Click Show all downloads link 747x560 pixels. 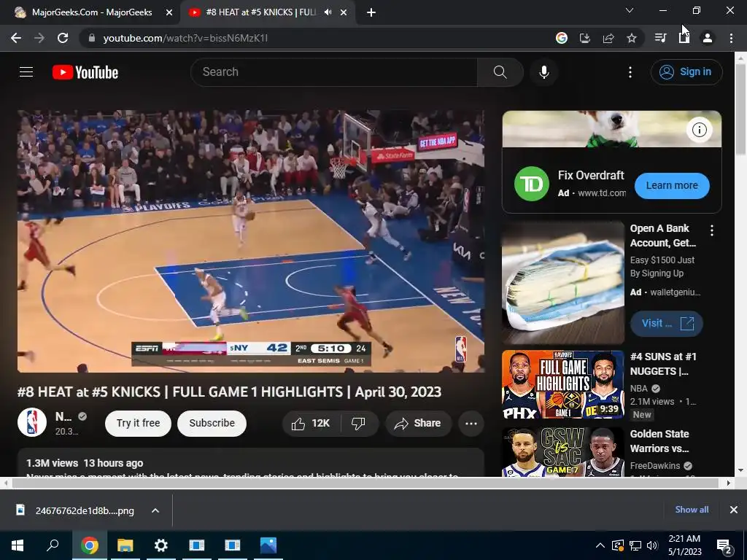click(692, 510)
